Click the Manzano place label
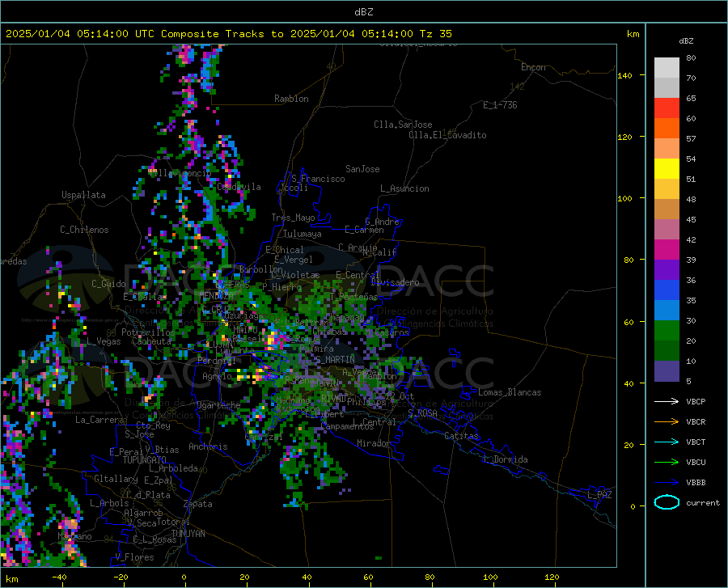 (x=74, y=536)
